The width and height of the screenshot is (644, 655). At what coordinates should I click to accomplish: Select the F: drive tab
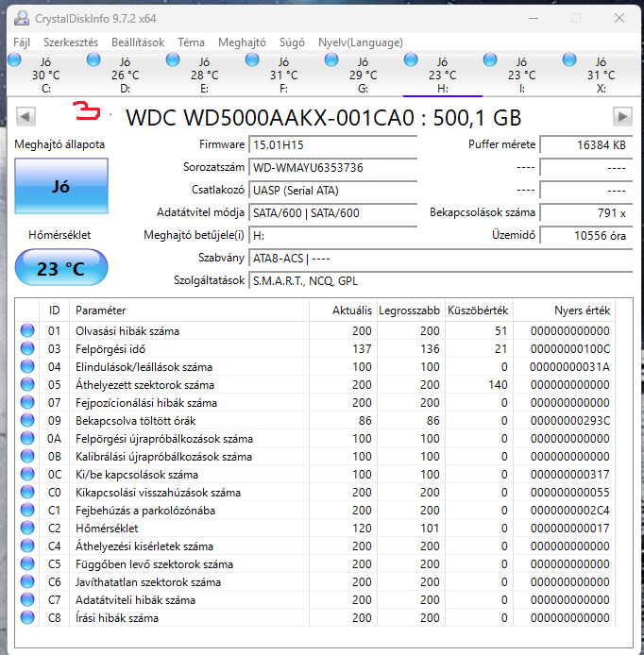[284, 75]
